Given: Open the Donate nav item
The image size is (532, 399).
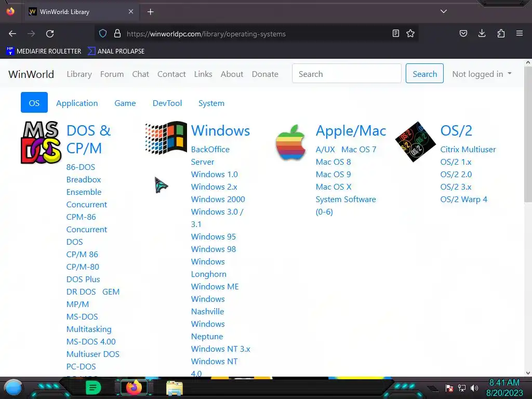Looking at the screenshot, I should [x=265, y=74].
